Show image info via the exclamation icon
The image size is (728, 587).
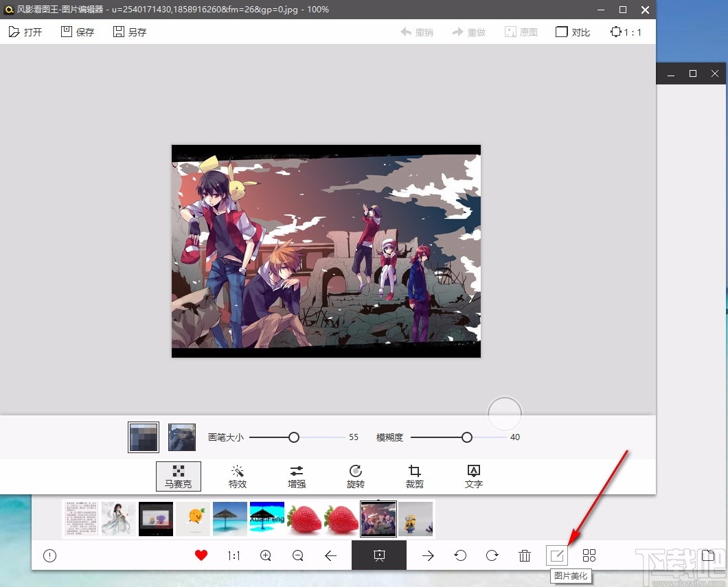coord(49,555)
